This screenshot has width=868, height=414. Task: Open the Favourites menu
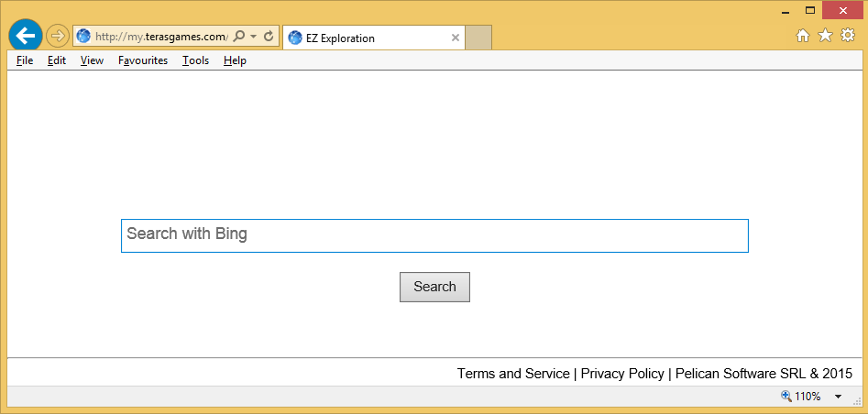point(143,60)
